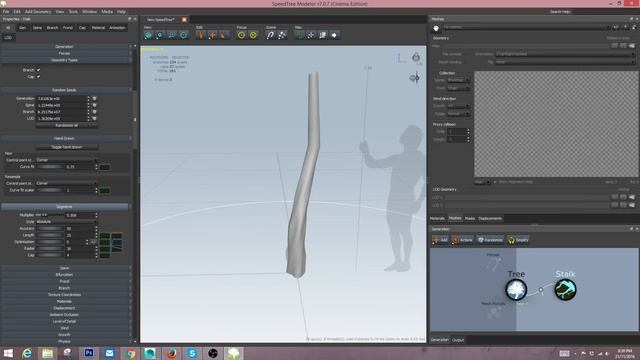Switch to the Displacements panel tab
640x360 pixels.
coord(490,218)
